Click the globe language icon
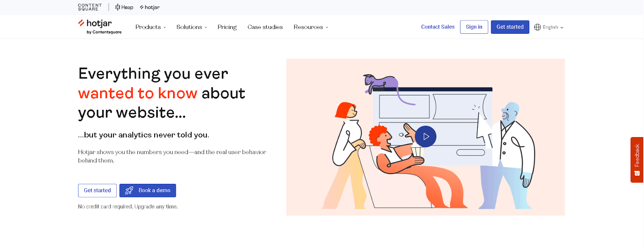 point(537,27)
